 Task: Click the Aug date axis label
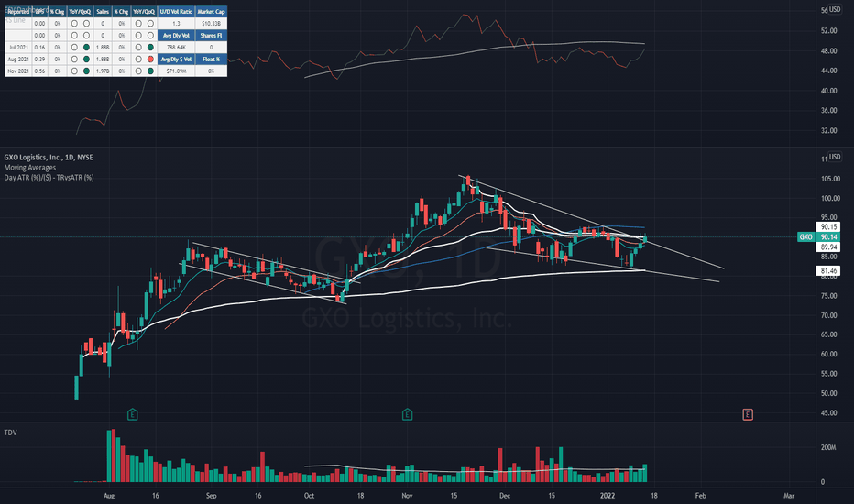(x=109, y=496)
